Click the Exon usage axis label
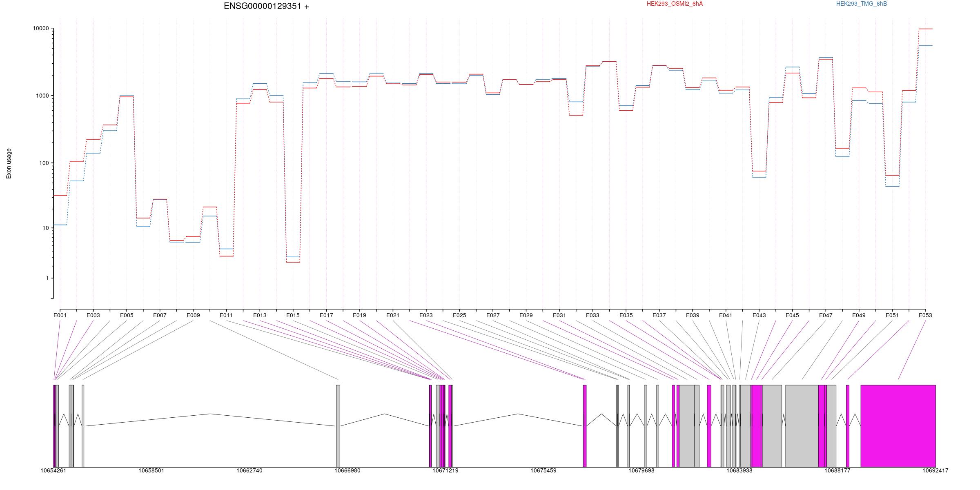Screen dimensions: 980x490 click(x=9, y=163)
